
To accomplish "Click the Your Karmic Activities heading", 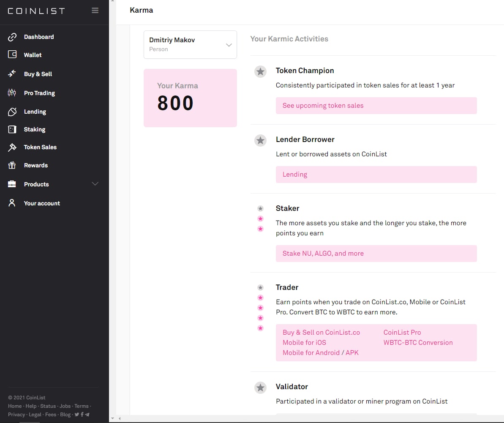I will click(x=289, y=39).
